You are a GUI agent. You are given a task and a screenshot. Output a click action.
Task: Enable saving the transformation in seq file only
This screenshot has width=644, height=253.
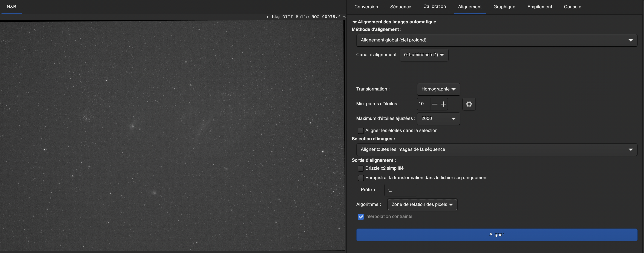pyautogui.click(x=360, y=178)
